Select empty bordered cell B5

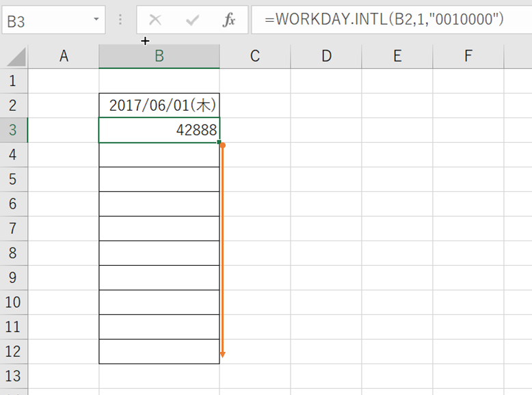[x=159, y=179]
